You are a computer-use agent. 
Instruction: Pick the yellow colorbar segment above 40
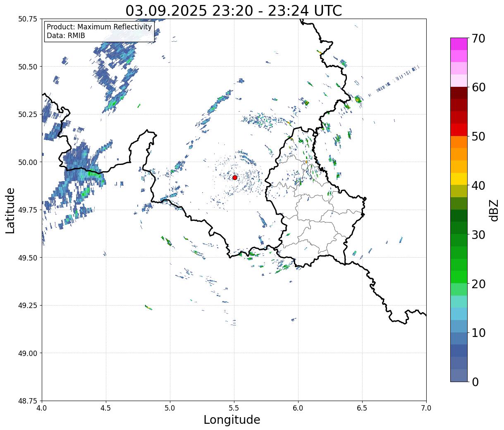[459, 179]
